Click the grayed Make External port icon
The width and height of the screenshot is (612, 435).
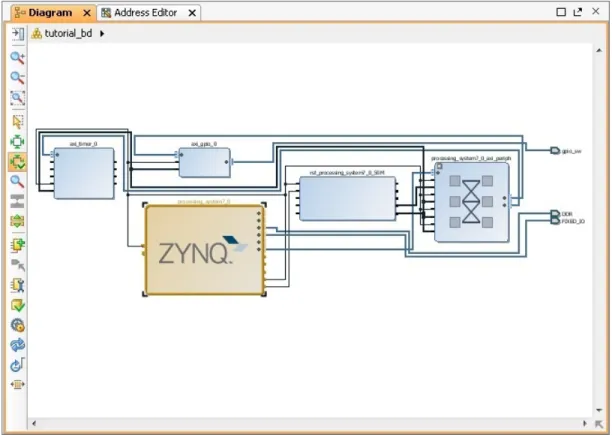tap(18, 265)
